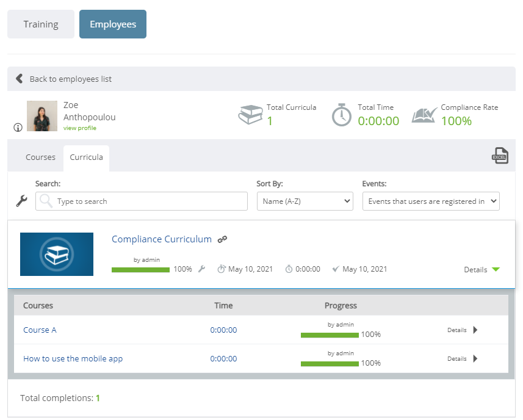Click the wrench icon beside Search
Screen dimensions: 523x420
(x=22, y=201)
